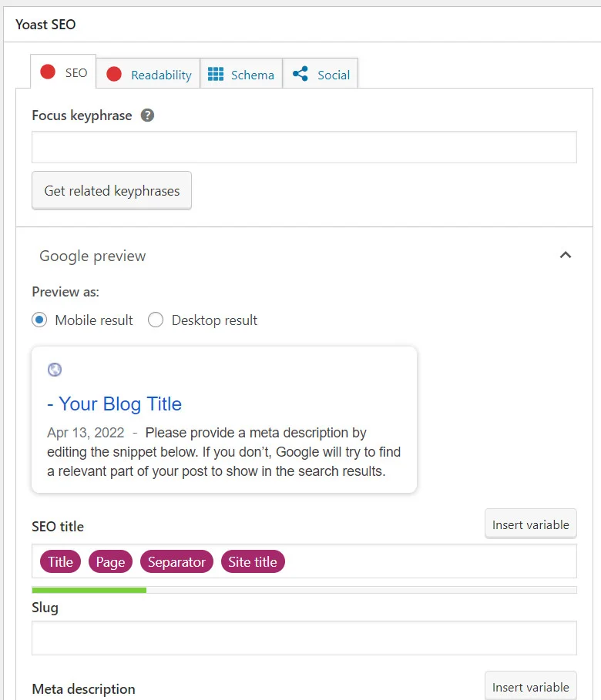Click inside the Slug input field
The height and width of the screenshot is (700, 601).
[x=304, y=637]
